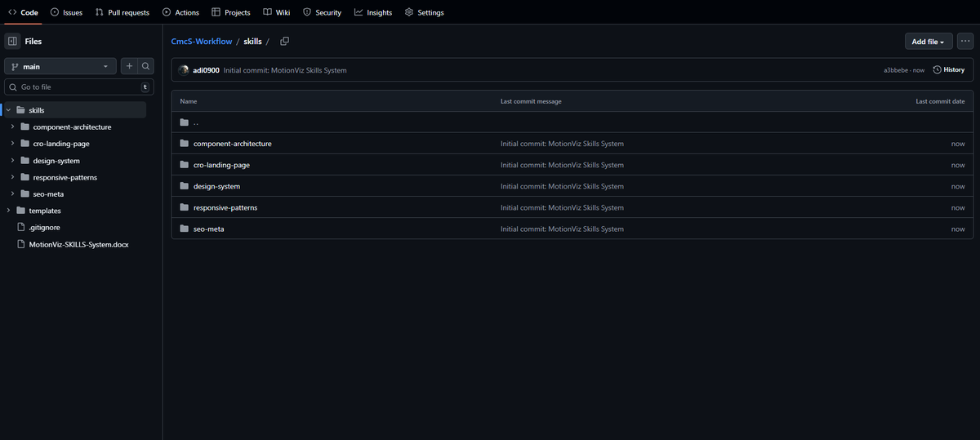Expand design-system chevron in file tree
This screenshot has width=980, height=440.
[x=12, y=161]
